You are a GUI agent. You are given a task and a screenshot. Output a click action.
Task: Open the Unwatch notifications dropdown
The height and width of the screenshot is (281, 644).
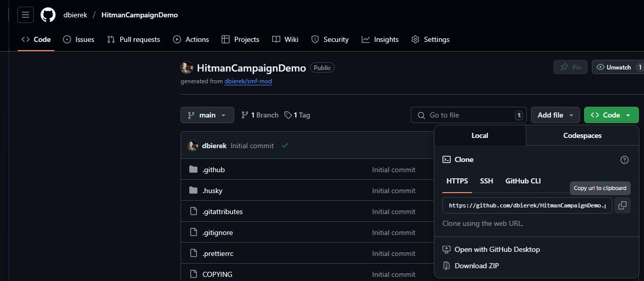(x=618, y=67)
